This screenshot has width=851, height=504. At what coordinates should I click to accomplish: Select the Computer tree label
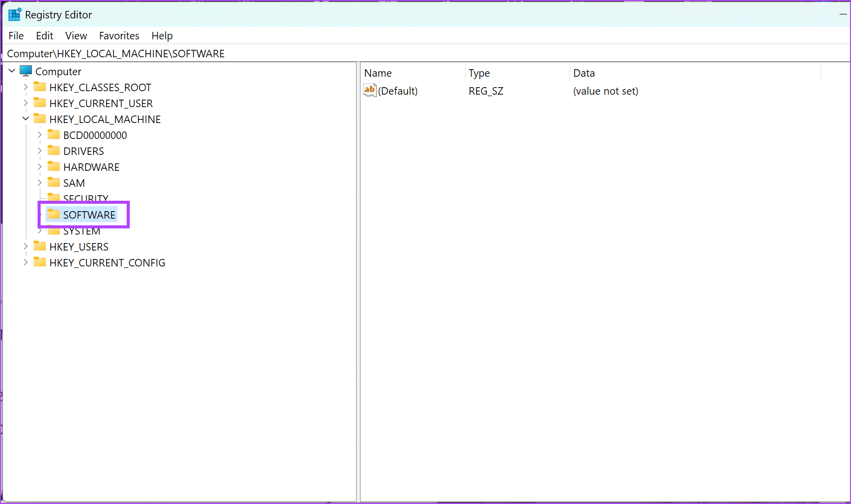point(58,72)
